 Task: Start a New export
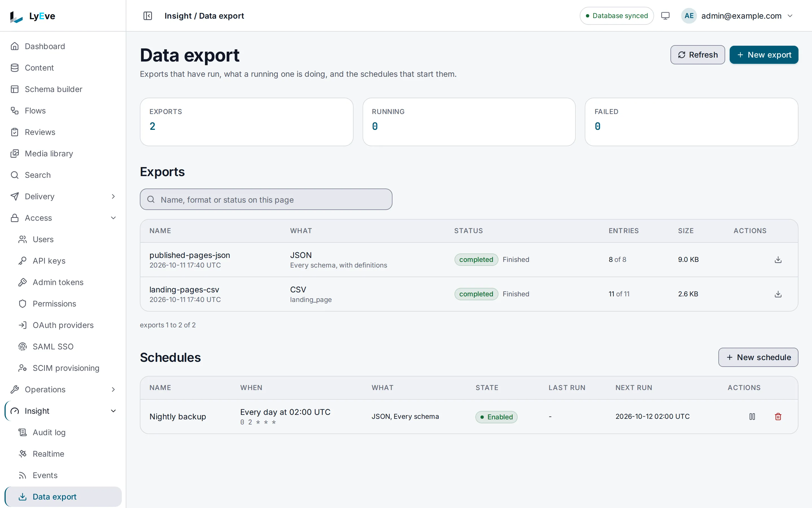click(x=764, y=55)
